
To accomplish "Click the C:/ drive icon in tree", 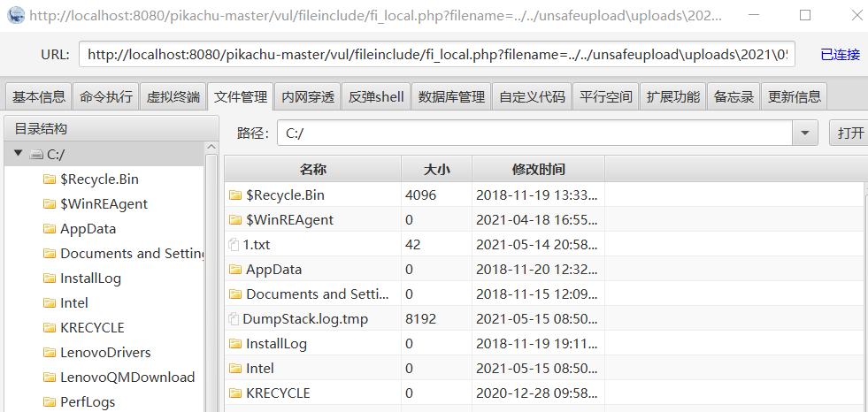I will (x=36, y=155).
